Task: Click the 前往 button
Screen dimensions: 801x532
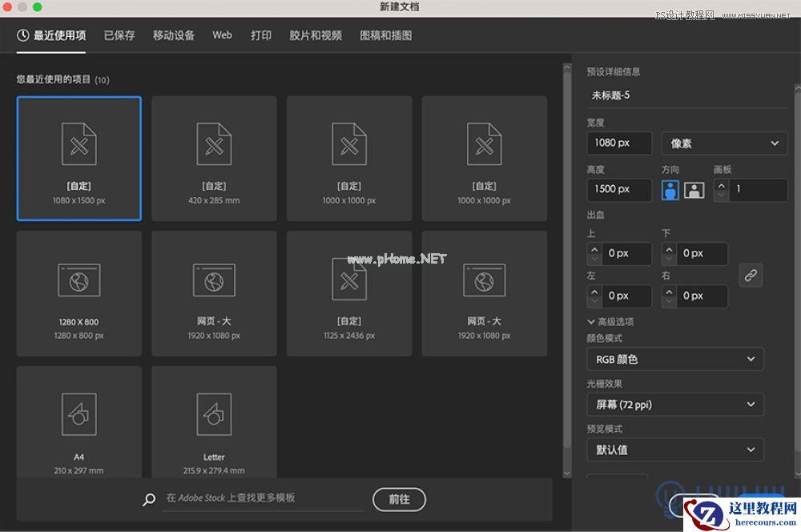Action: (x=399, y=499)
